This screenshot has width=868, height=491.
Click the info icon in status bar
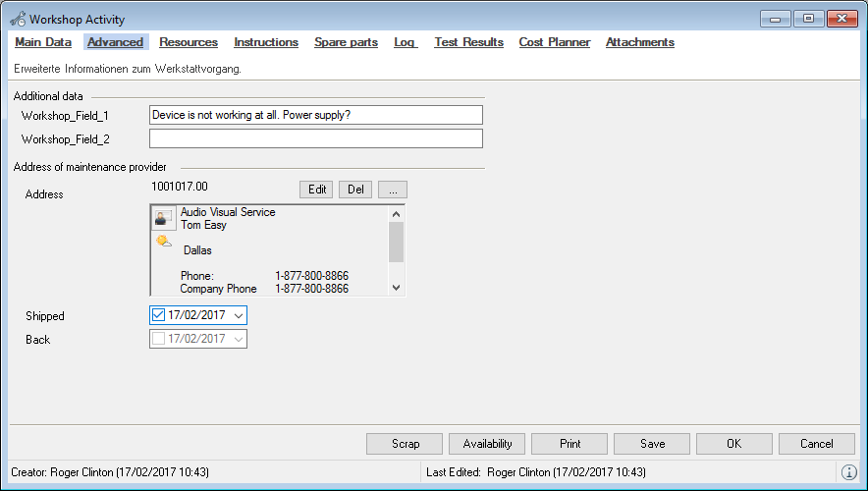pyautogui.click(x=849, y=472)
